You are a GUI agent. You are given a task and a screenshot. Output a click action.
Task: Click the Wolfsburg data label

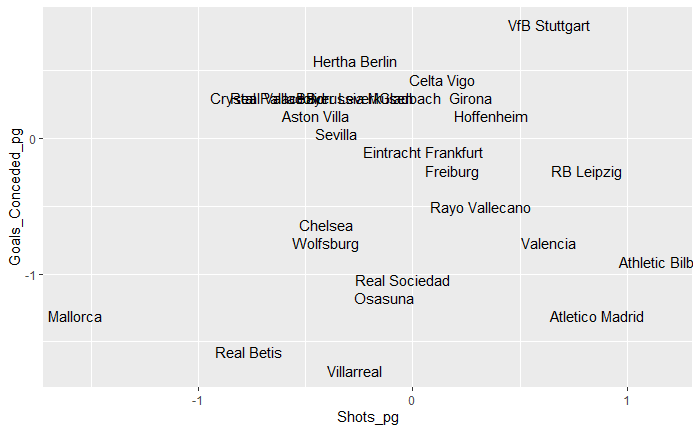pyautogui.click(x=326, y=244)
